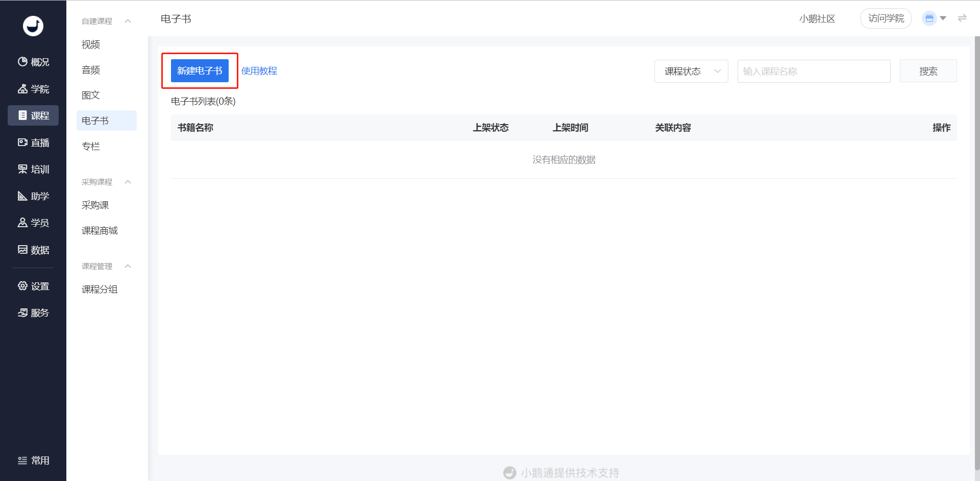Select the 助学 study-aid section

(33, 197)
